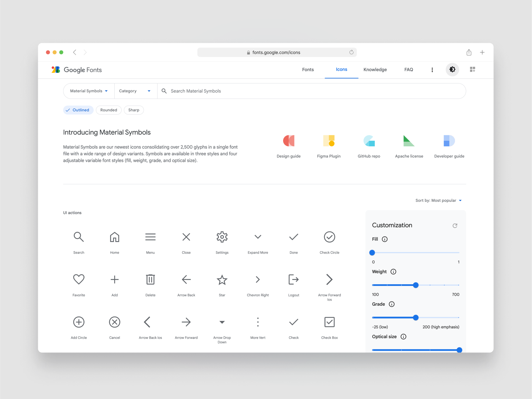
Task: Choose the Star icon
Action: click(x=222, y=279)
